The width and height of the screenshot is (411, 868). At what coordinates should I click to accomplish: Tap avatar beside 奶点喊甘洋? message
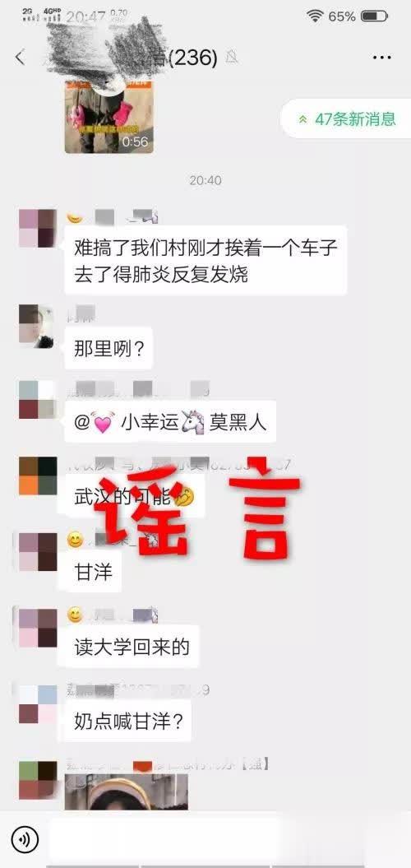coord(38,704)
